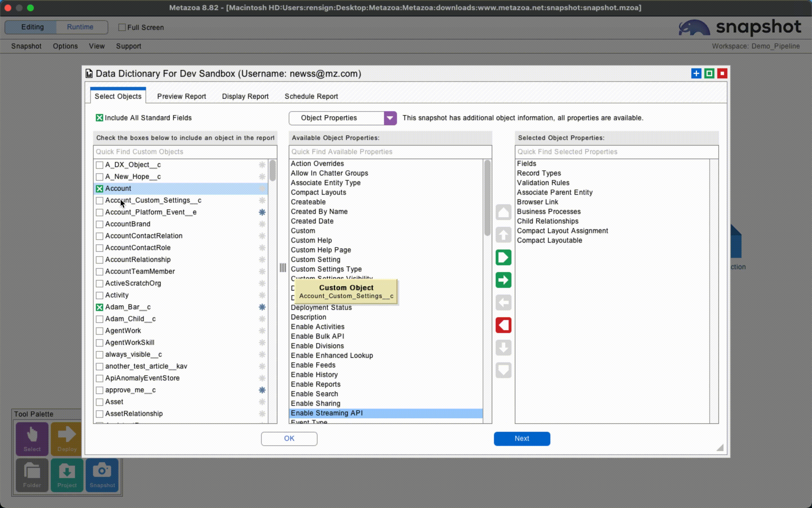Select Child Relationships in selected properties
The image size is (812, 508).
pos(612,221)
